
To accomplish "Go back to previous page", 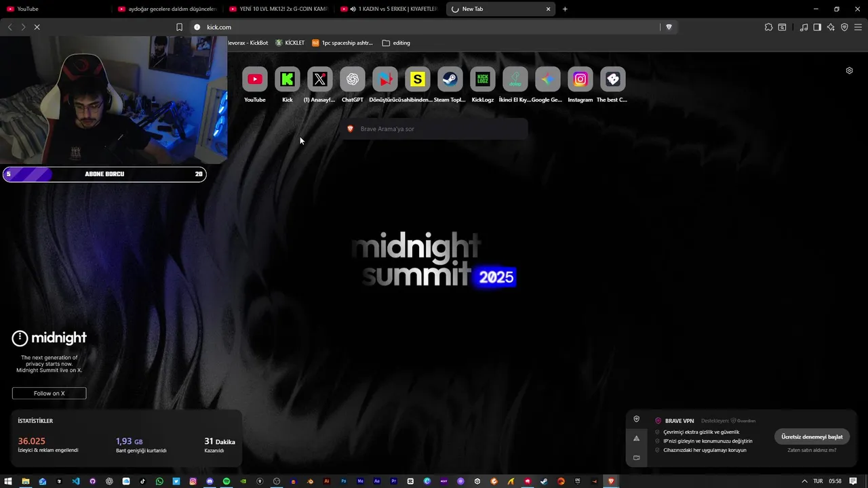I will click(9, 27).
